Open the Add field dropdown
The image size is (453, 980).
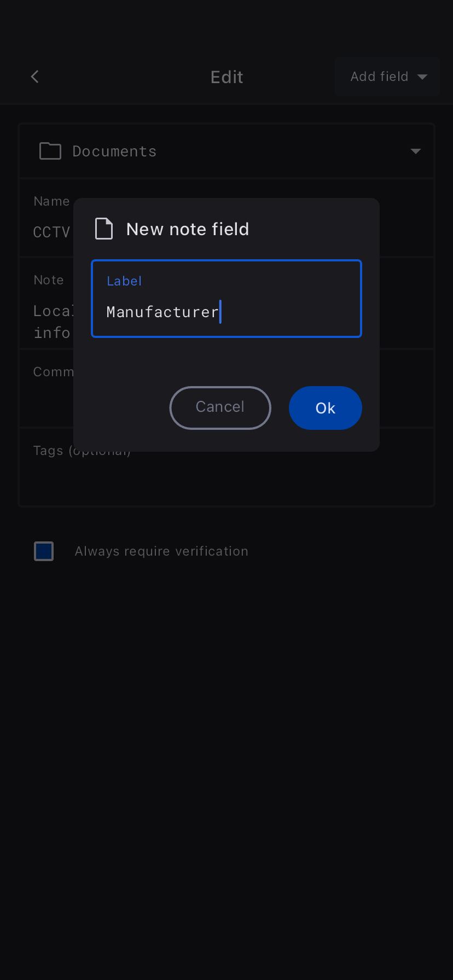[387, 77]
